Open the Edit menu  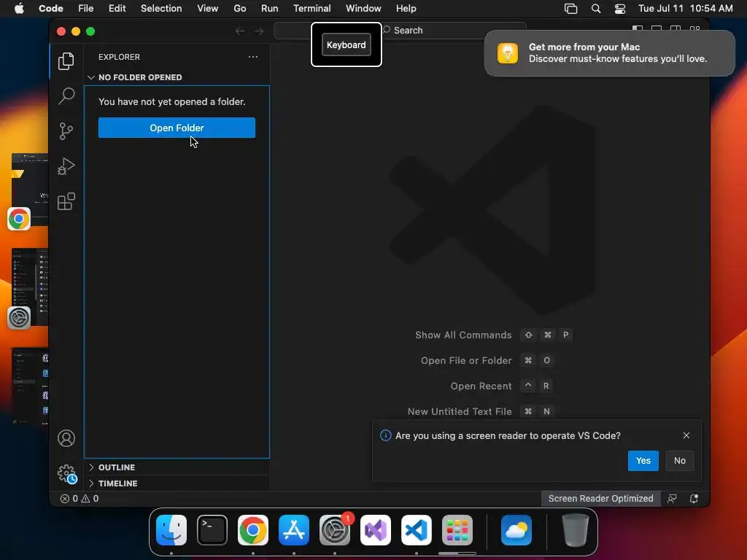click(117, 9)
